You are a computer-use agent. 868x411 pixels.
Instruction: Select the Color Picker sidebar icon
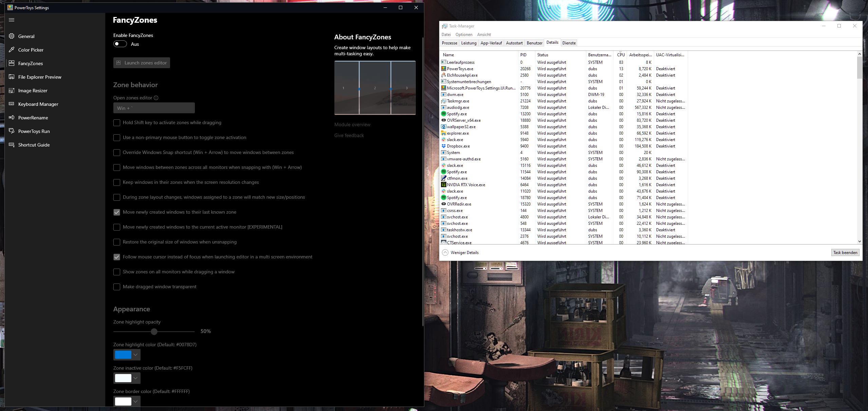click(12, 50)
